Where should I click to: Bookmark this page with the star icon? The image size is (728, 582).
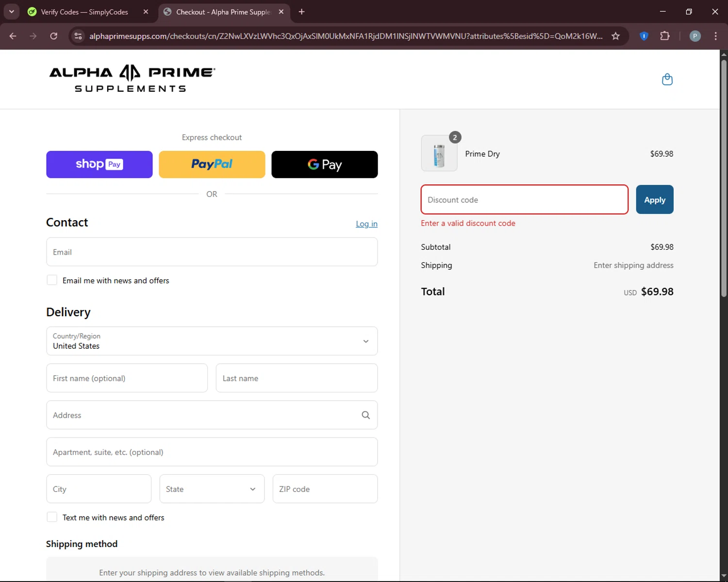[x=615, y=36]
